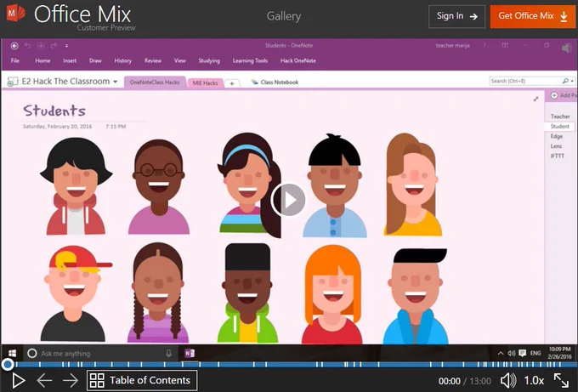The image size is (578, 392).
Task: Click Get Office Mix download button
Action: point(532,17)
